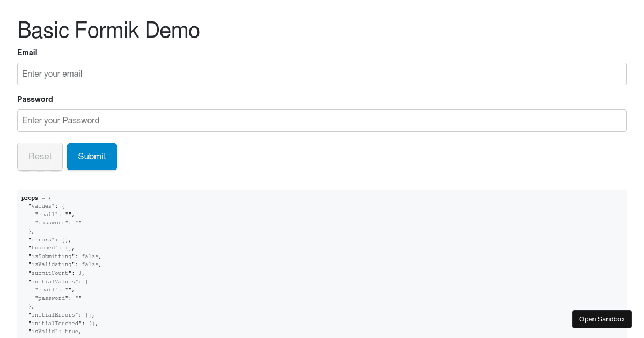The height and width of the screenshot is (338, 644).
Task: Click the "errors" line in props output
Action: pyautogui.click(x=50, y=239)
